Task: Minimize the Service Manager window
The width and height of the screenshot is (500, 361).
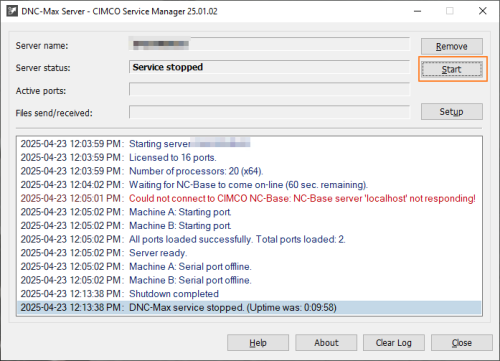Action: [417, 11]
